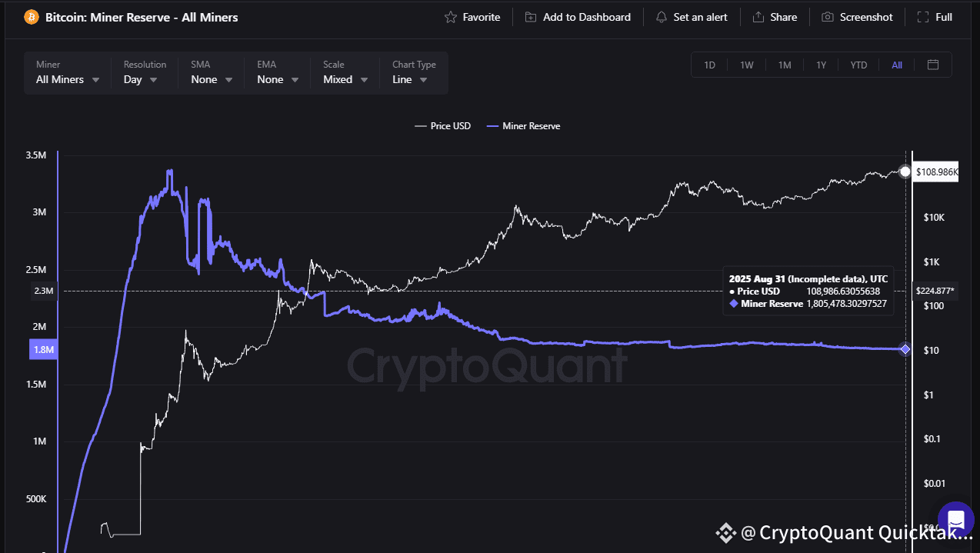This screenshot has height=553, width=980.
Task: Click the Screenshot camera icon
Action: (x=828, y=17)
